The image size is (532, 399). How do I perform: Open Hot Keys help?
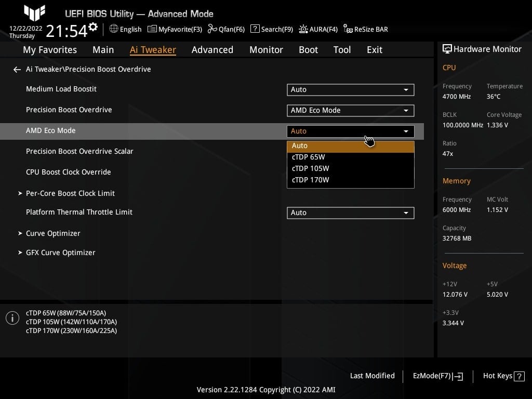click(498, 376)
